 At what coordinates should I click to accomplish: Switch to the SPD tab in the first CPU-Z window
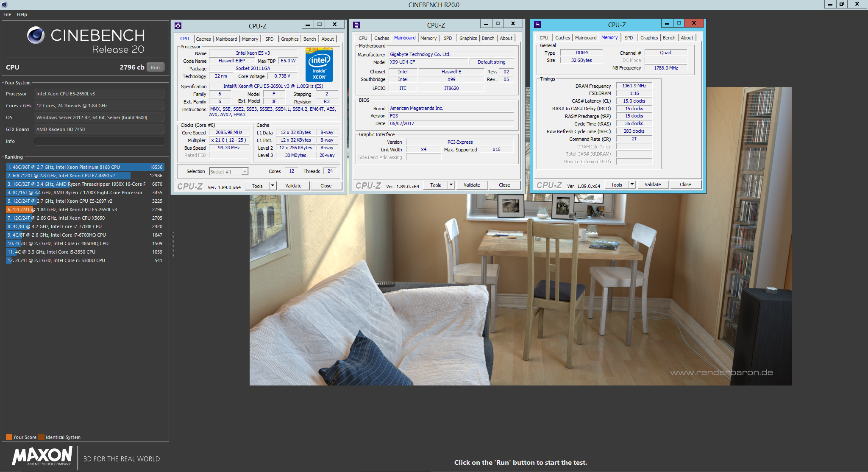pyautogui.click(x=270, y=39)
